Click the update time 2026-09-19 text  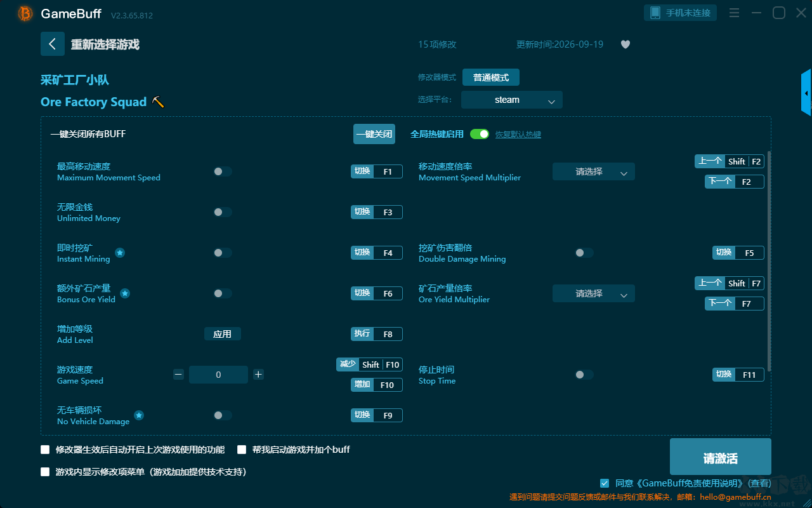(x=560, y=44)
